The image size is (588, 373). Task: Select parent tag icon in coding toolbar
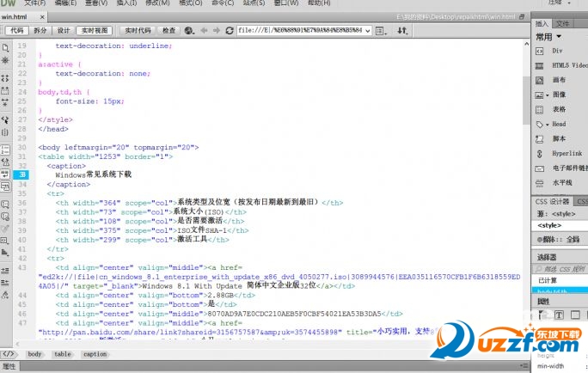click(5, 120)
